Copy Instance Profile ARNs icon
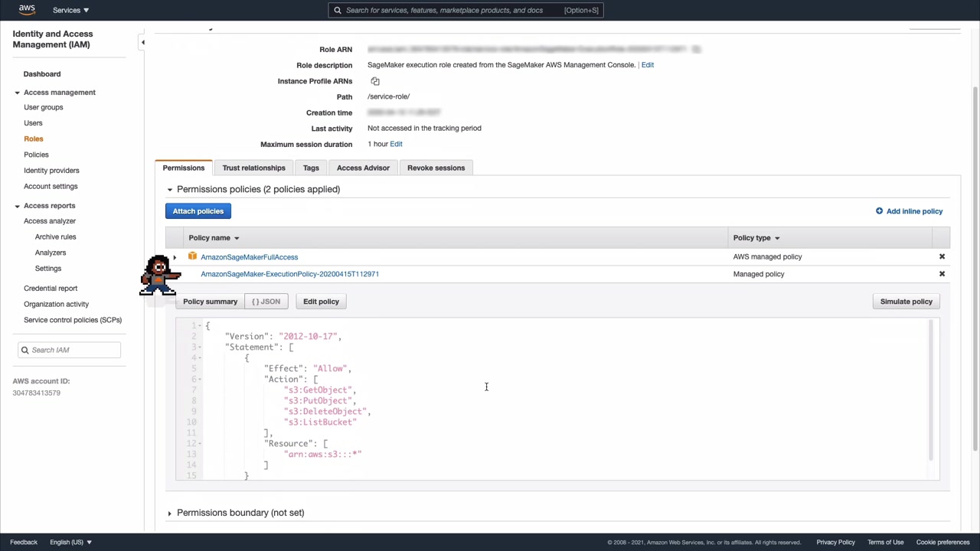 tap(375, 81)
